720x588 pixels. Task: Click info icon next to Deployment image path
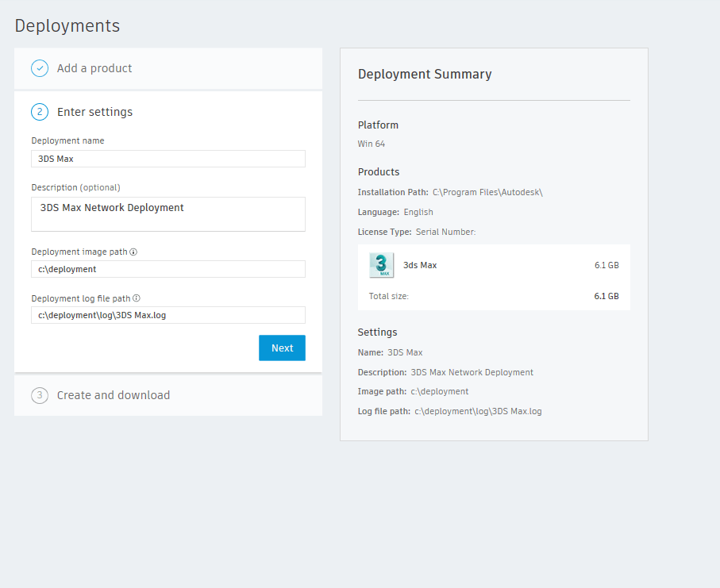pos(133,252)
